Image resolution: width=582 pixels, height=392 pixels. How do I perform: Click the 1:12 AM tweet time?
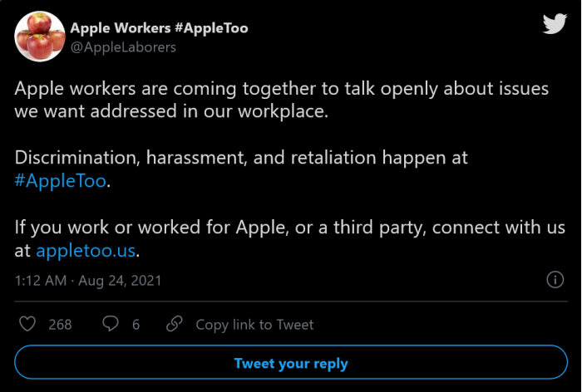[x=40, y=281]
